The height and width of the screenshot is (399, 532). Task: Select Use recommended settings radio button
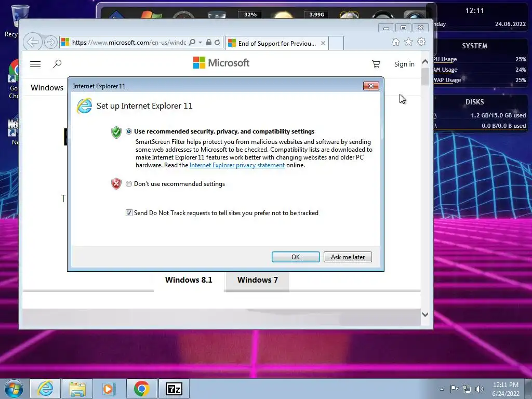click(129, 131)
